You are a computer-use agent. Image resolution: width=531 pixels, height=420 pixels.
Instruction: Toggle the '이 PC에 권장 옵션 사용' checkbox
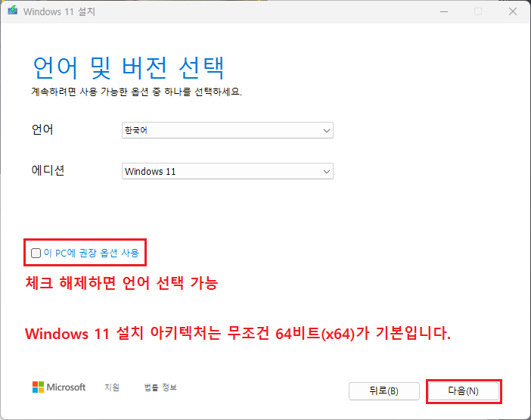pyautogui.click(x=36, y=253)
